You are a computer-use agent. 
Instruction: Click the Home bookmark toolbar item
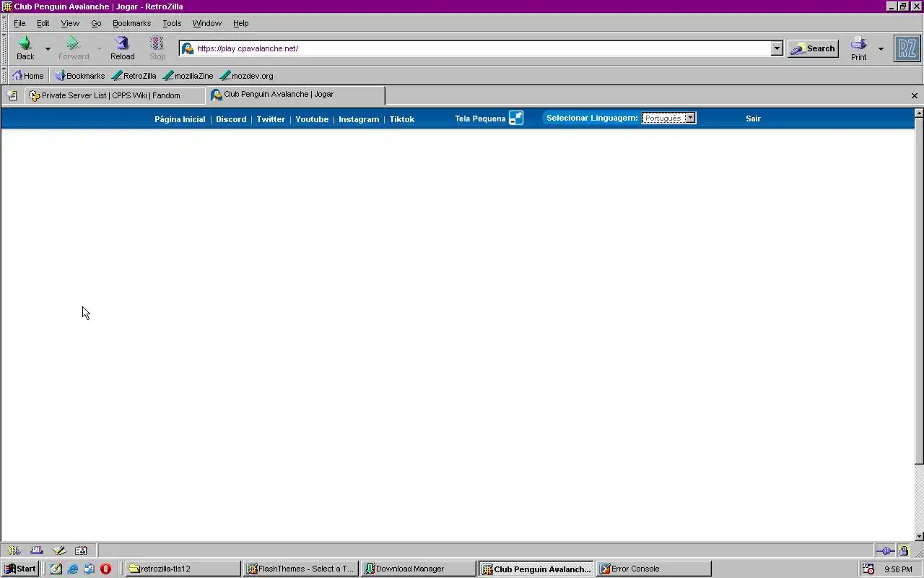[28, 75]
